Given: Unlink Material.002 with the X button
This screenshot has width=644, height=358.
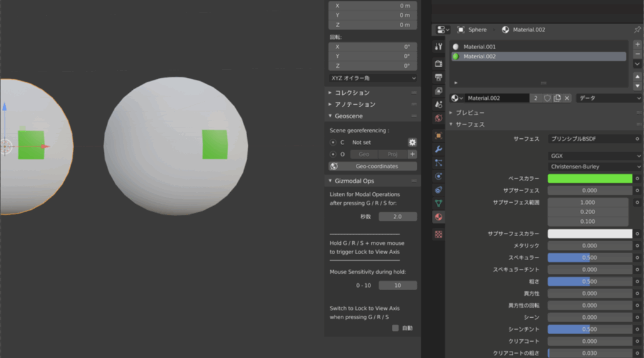Looking at the screenshot, I should pyautogui.click(x=567, y=98).
